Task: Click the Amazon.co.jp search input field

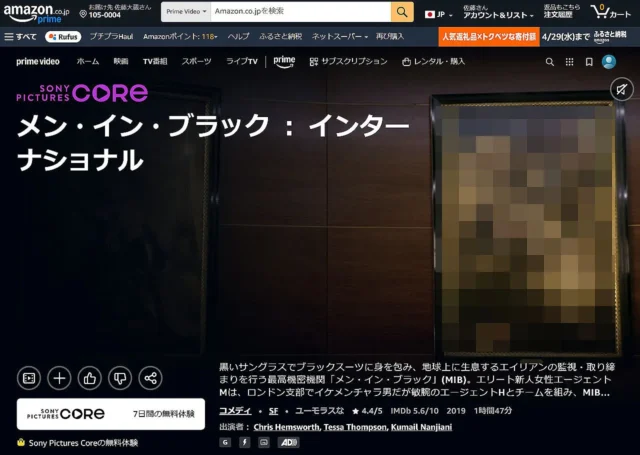Action: [300, 12]
